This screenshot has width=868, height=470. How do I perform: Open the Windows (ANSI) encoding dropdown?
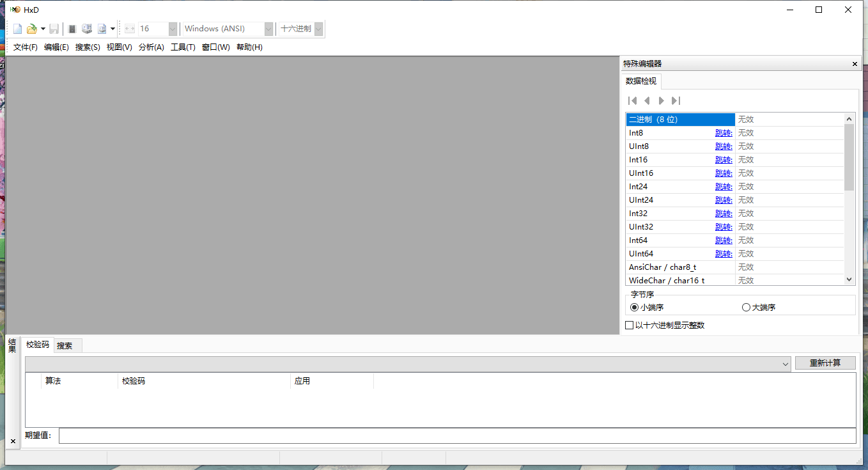268,29
